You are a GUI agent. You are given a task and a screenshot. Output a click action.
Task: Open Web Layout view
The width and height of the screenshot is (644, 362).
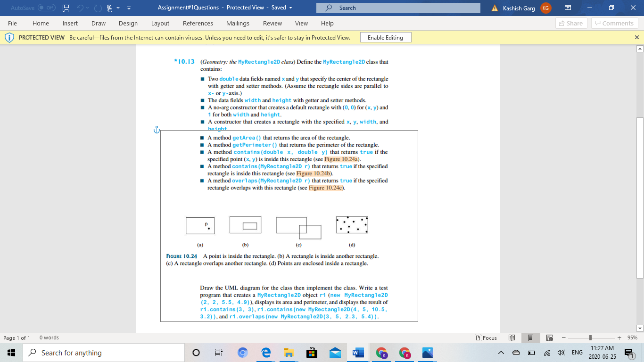tap(549, 337)
